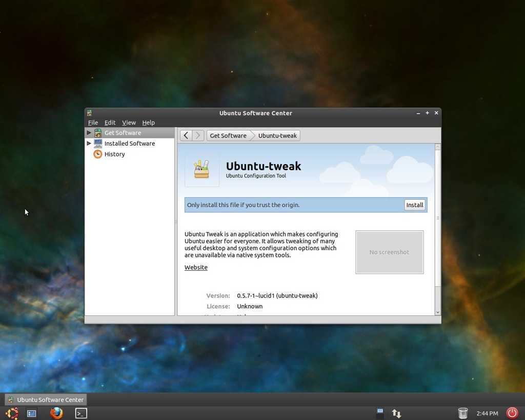Open the Ubuntu logo main menu
The image size is (525, 420).
point(12,413)
